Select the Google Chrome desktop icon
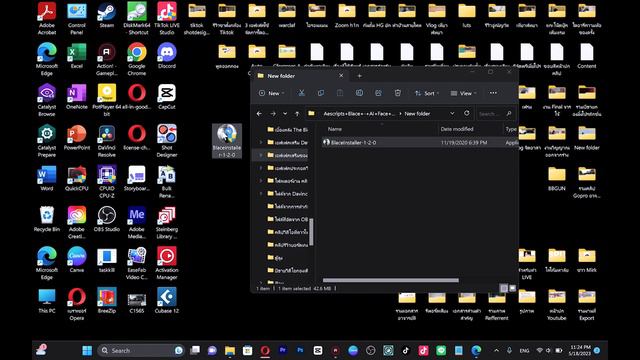This screenshot has height=360, width=640. tap(137, 59)
